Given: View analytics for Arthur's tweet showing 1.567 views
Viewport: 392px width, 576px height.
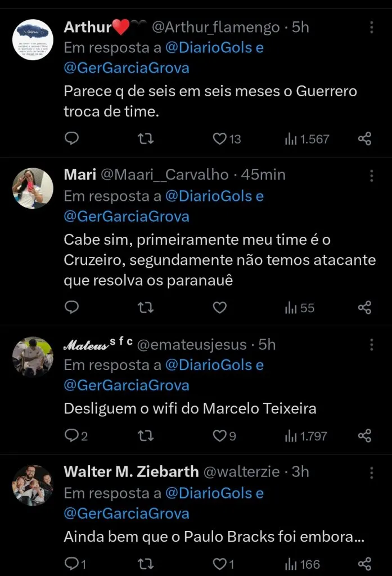Looking at the screenshot, I should click(x=298, y=139).
